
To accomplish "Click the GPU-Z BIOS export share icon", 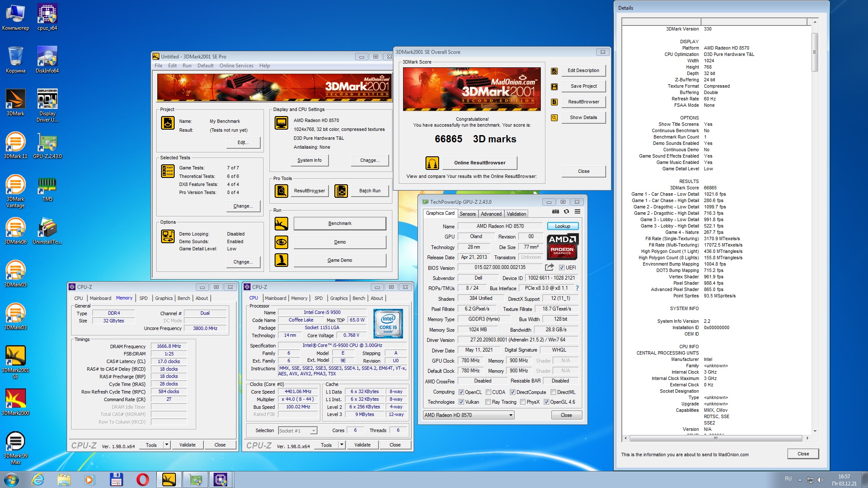I will [549, 267].
